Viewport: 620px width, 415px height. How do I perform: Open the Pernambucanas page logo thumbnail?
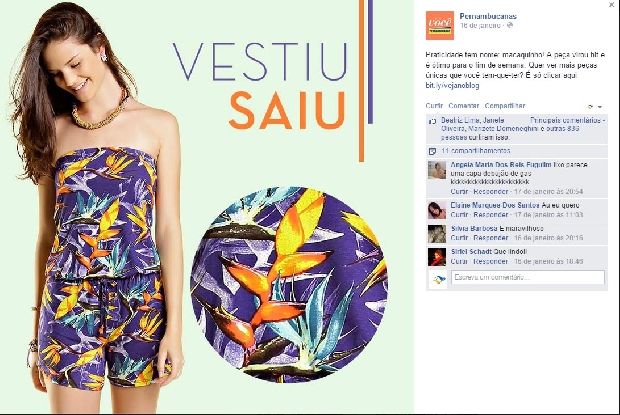pyautogui.click(x=440, y=25)
